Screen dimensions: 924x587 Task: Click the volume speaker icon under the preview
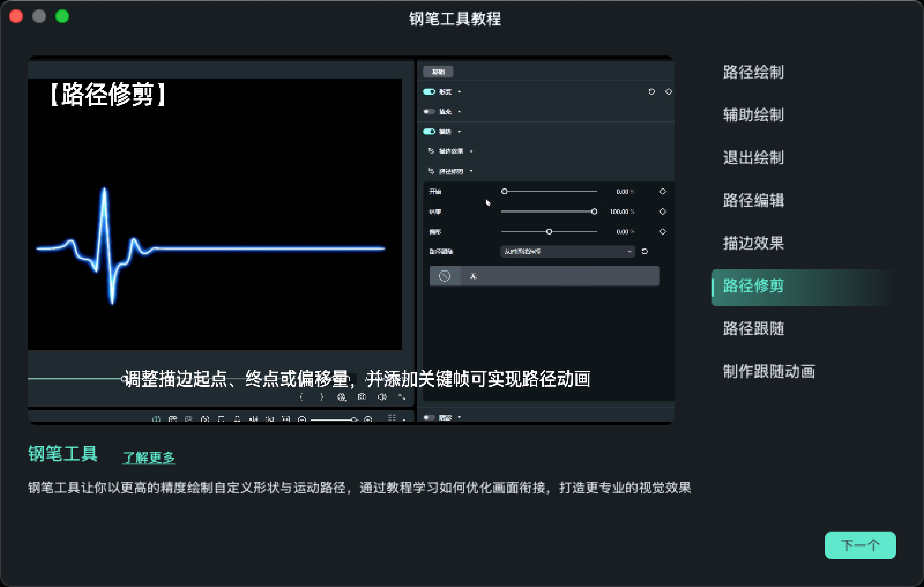382,397
